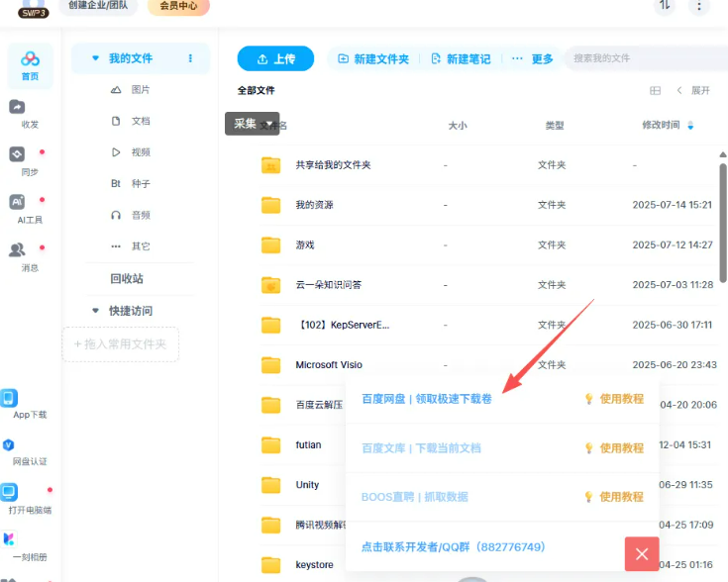Click 百度网盘 | 领取极速下载卷 link
This screenshot has height=582, width=728.
[x=427, y=399]
